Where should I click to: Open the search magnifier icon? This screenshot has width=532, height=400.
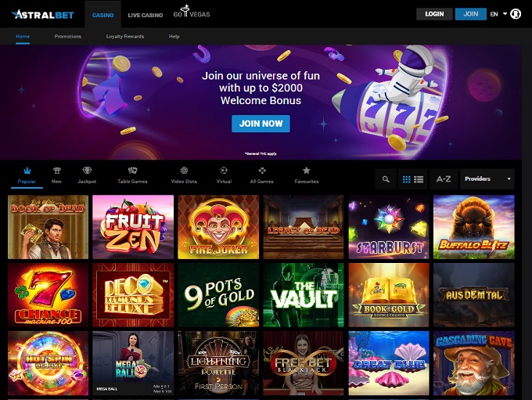tap(386, 179)
